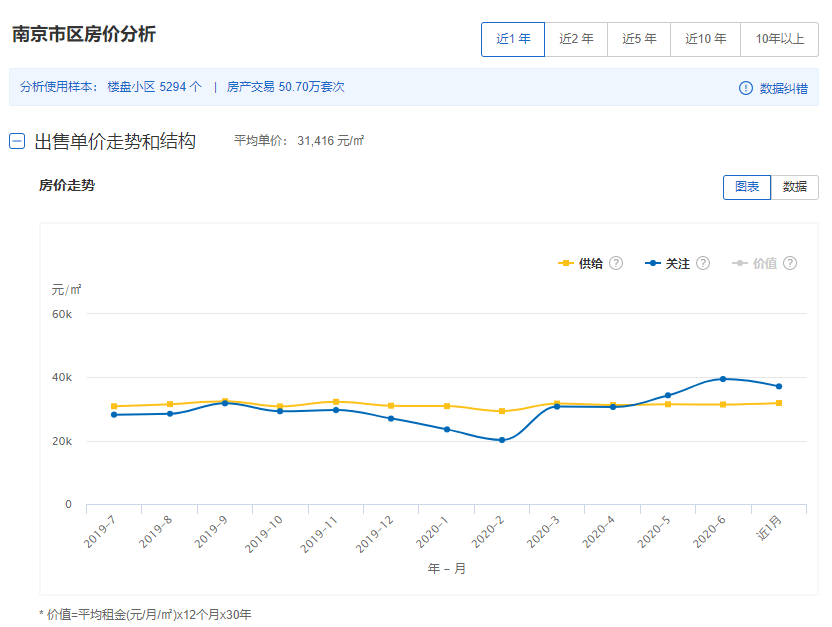
Task: Click the 2020-2 blue data point
Action: click(502, 440)
